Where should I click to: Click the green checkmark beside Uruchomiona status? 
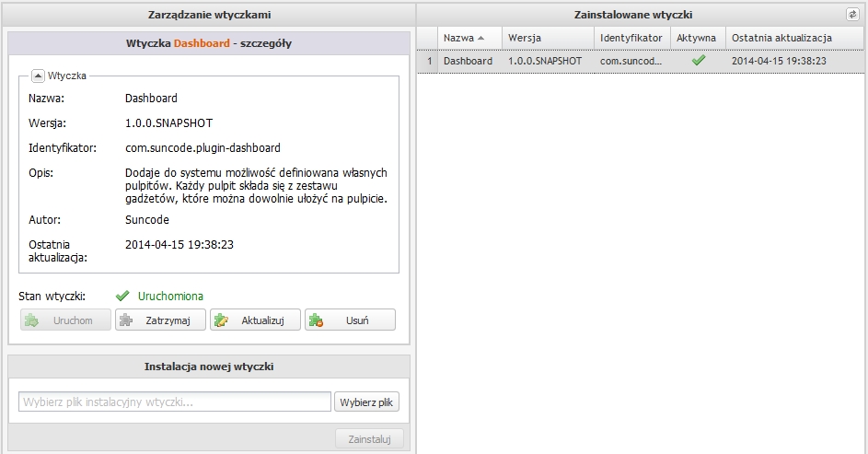click(x=122, y=296)
